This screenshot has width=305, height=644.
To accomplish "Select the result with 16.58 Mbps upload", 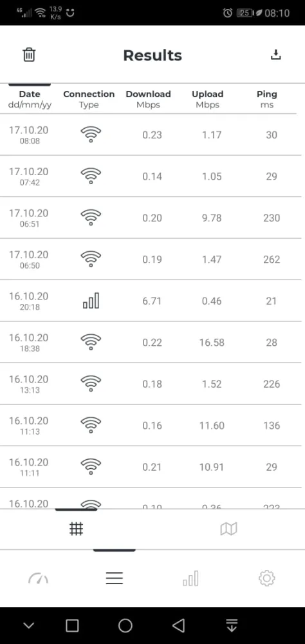I will (x=152, y=342).
